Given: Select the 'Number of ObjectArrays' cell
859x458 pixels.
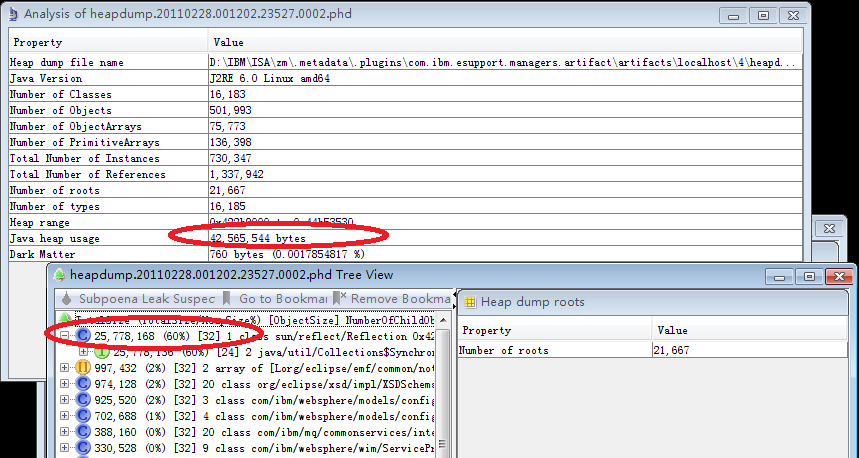Looking at the screenshot, I should coord(108,126).
